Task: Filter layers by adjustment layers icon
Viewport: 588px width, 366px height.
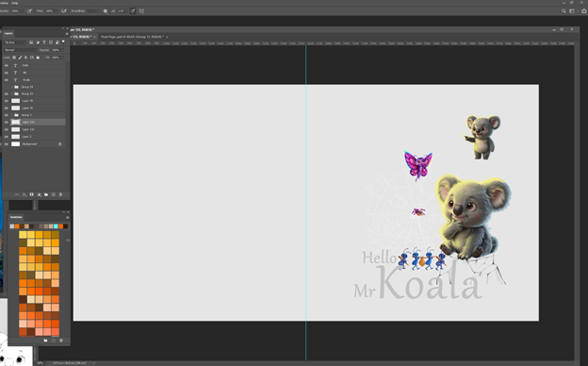Action: [x=38, y=42]
